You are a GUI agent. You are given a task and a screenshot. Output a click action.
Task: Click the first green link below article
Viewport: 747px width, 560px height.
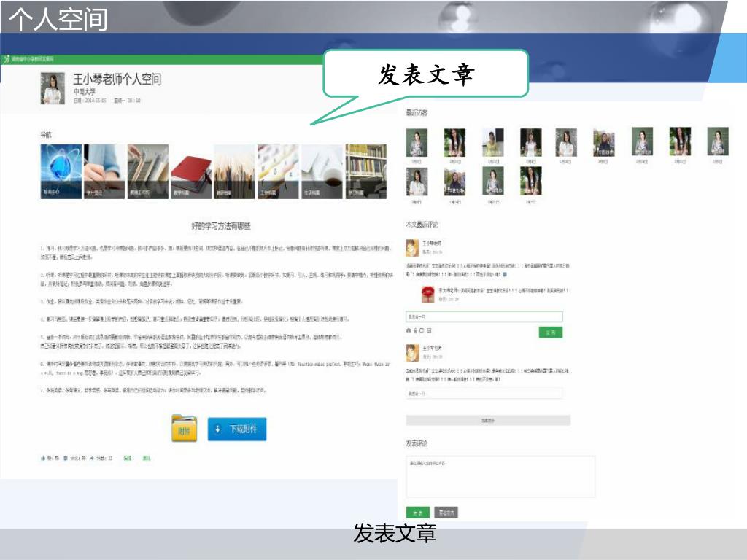tap(127, 458)
